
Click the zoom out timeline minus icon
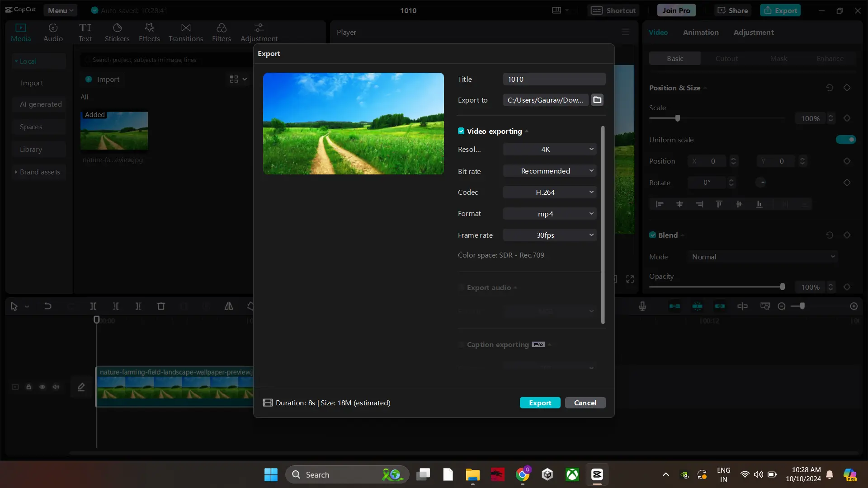pyautogui.click(x=782, y=306)
